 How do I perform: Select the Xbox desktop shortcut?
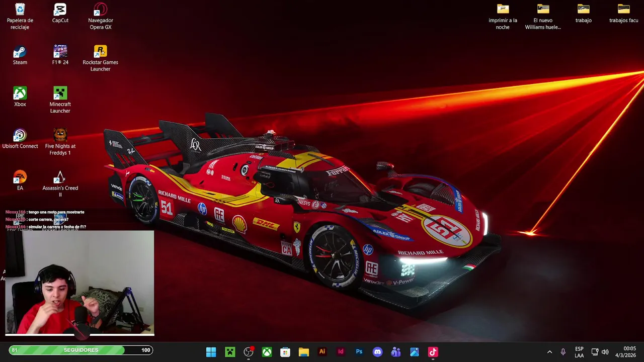pyautogui.click(x=20, y=97)
